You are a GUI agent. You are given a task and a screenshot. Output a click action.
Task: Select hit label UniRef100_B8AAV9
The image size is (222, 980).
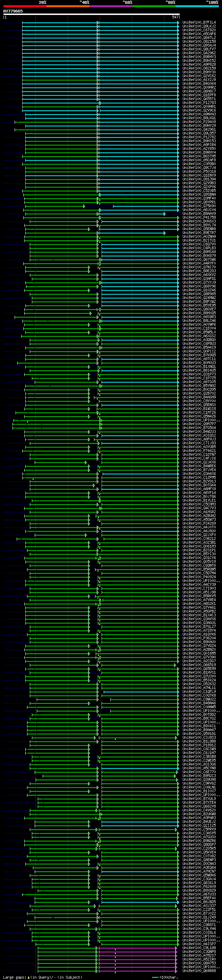pos(199,214)
